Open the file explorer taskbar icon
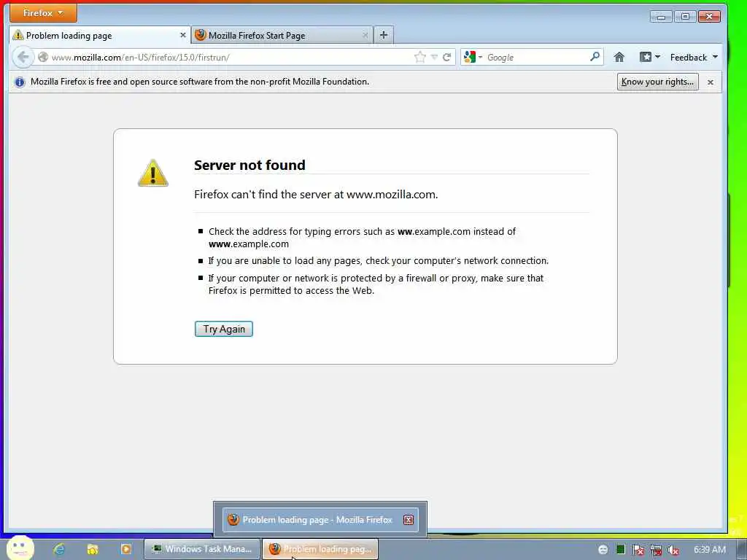Image resolution: width=747 pixels, height=560 pixels. point(93,550)
